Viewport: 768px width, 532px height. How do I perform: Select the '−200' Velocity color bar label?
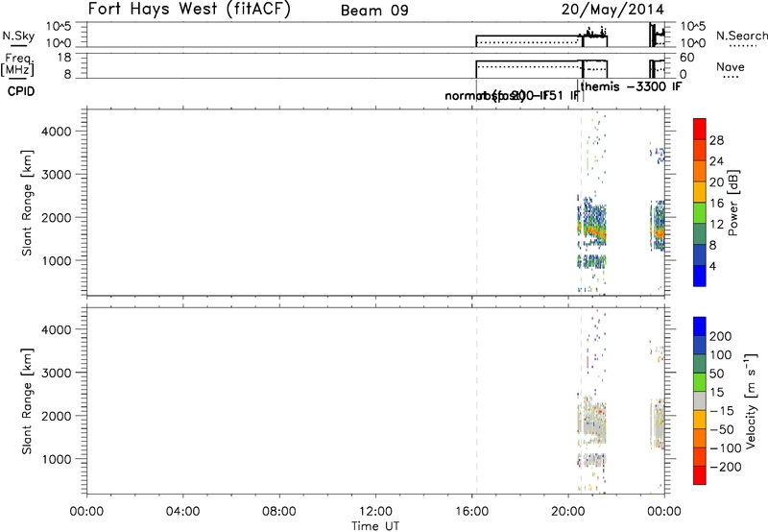point(726,467)
